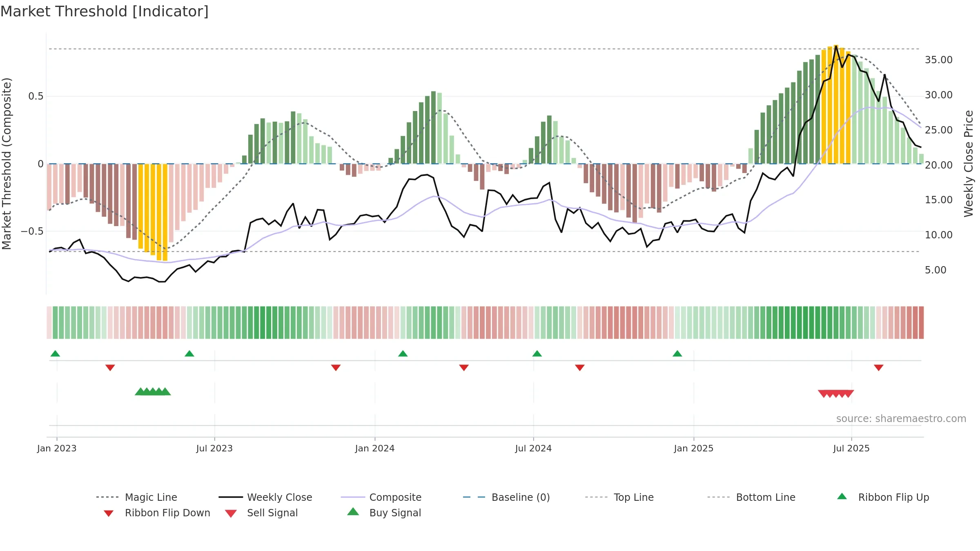Toggle the Top Line legend entry
980x551 pixels.
(x=619, y=497)
